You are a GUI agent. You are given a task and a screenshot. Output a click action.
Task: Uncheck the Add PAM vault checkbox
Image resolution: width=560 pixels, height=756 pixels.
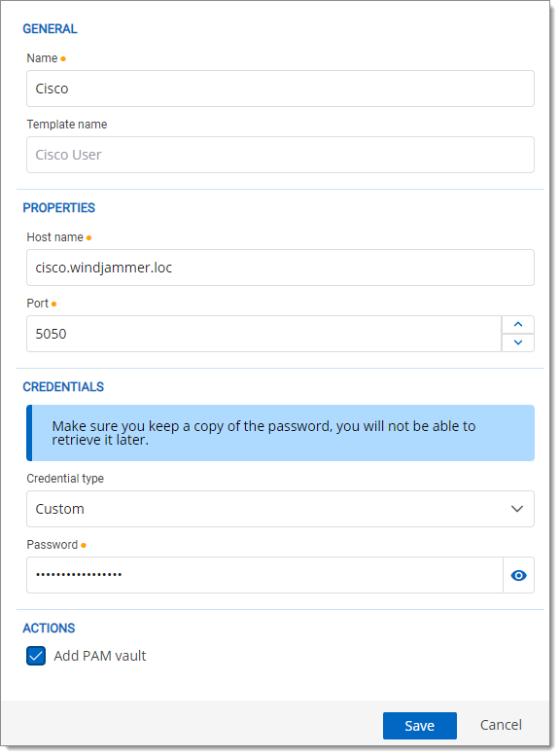[x=36, y=656]
